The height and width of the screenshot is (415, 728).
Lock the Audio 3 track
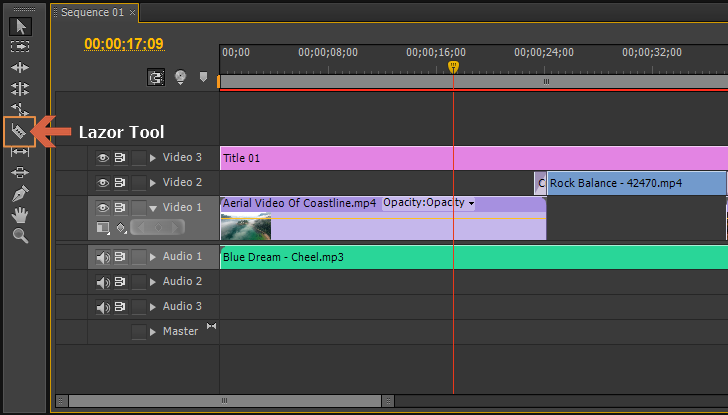click(x=138, y=307)
